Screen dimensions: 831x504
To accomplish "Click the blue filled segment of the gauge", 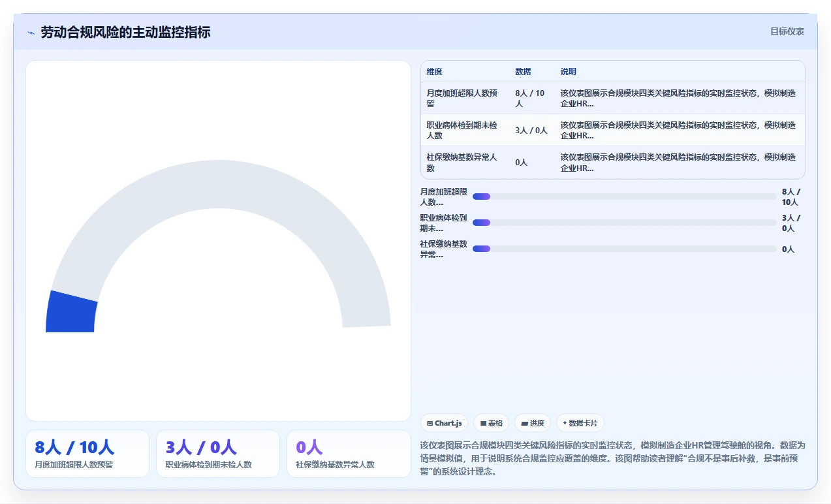I will coord(71,312).
